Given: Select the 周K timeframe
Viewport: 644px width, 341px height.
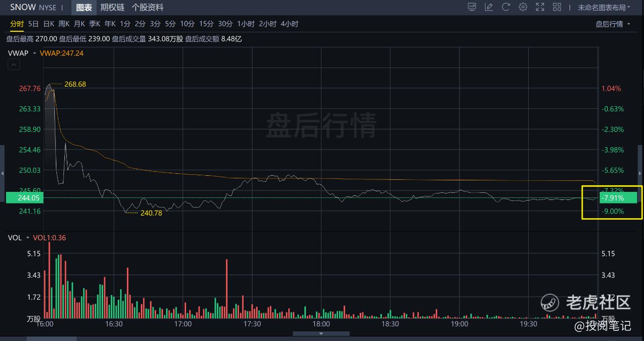Looking at the screenshot, I should [64, 24].
